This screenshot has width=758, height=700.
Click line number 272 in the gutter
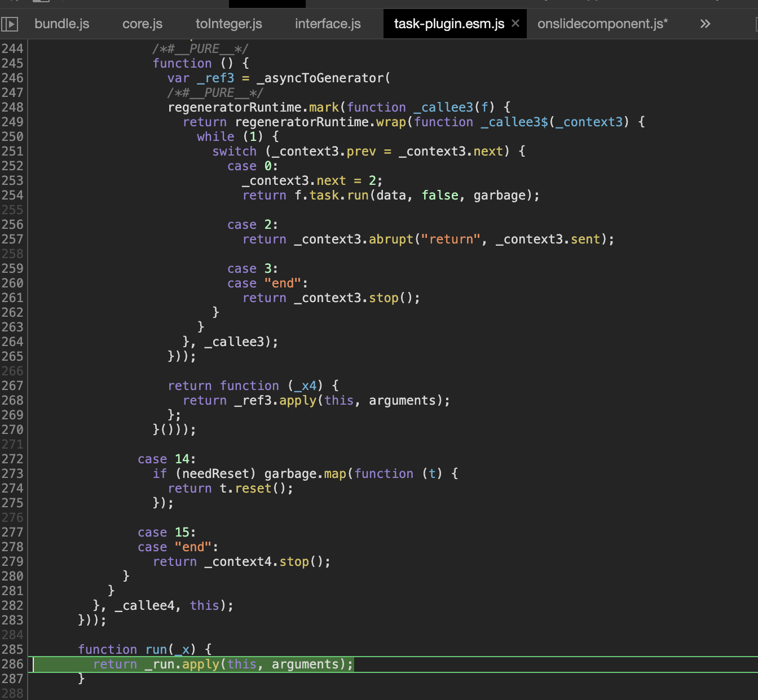12,459
